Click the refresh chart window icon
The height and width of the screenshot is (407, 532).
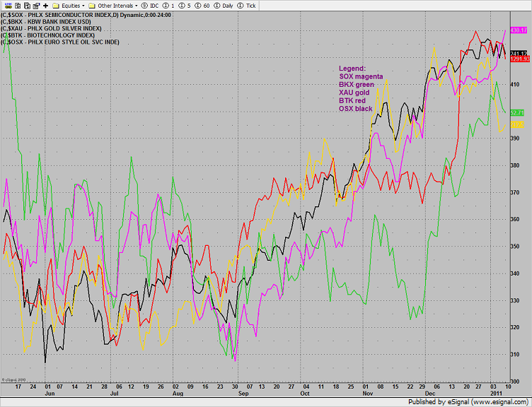[27, 6]
